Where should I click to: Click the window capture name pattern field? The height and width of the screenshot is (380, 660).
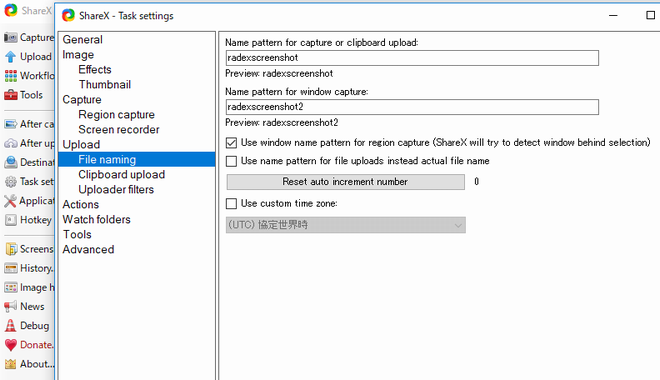click(x=412, y=107)
